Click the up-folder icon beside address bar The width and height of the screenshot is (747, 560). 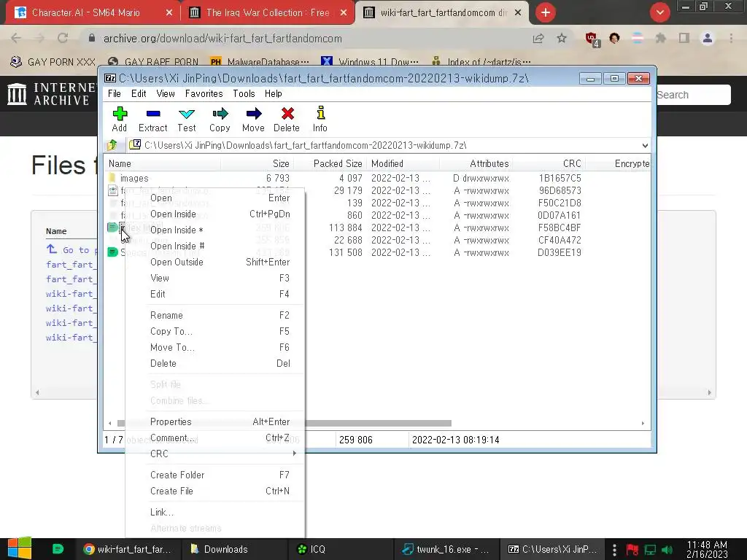(x=112, y=145)
